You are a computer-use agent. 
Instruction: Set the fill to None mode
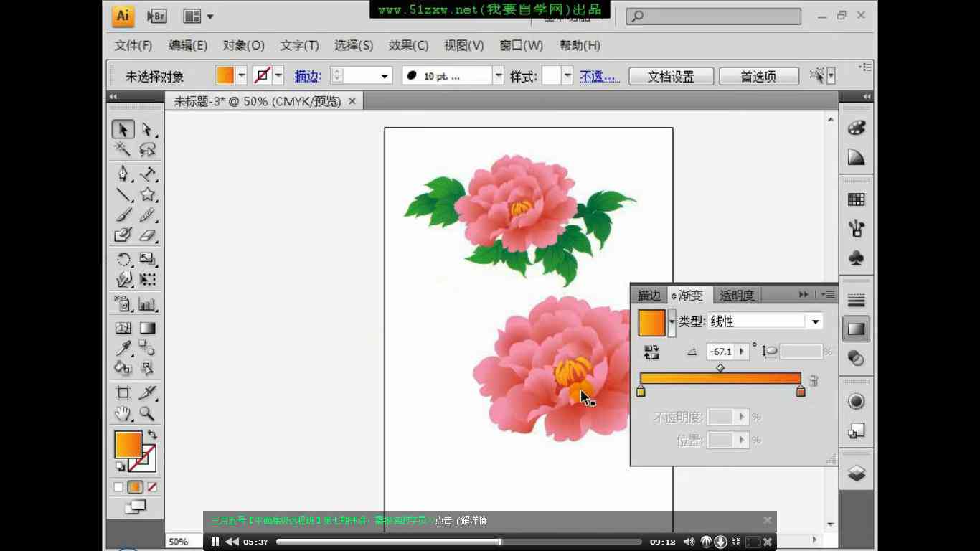(151, 487)
